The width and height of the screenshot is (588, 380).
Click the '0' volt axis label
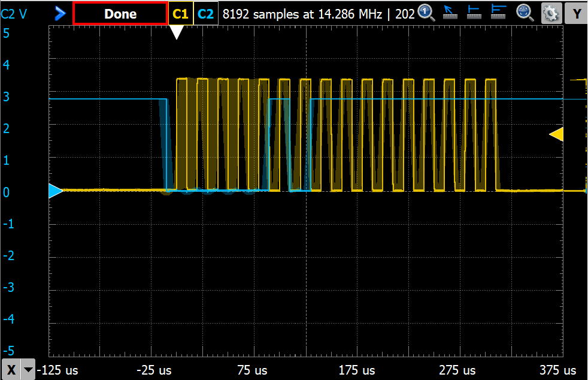[x=7, y=192]
